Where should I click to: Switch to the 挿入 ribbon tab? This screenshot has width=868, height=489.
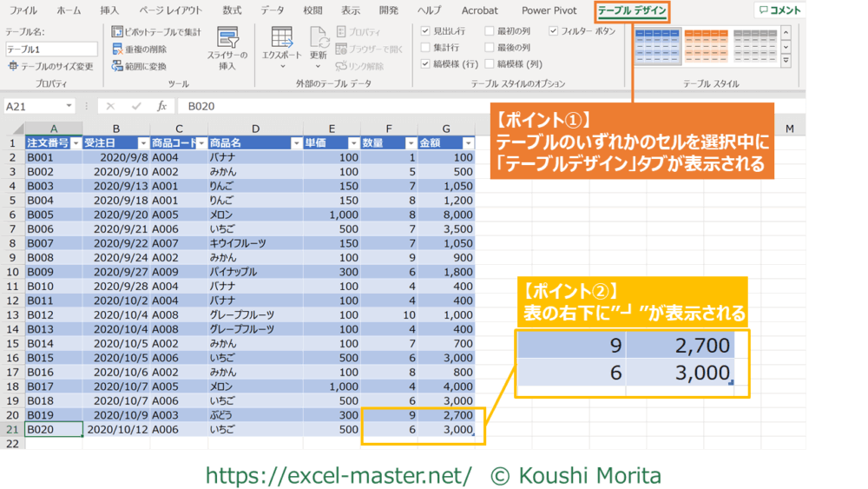pos(109,10)
